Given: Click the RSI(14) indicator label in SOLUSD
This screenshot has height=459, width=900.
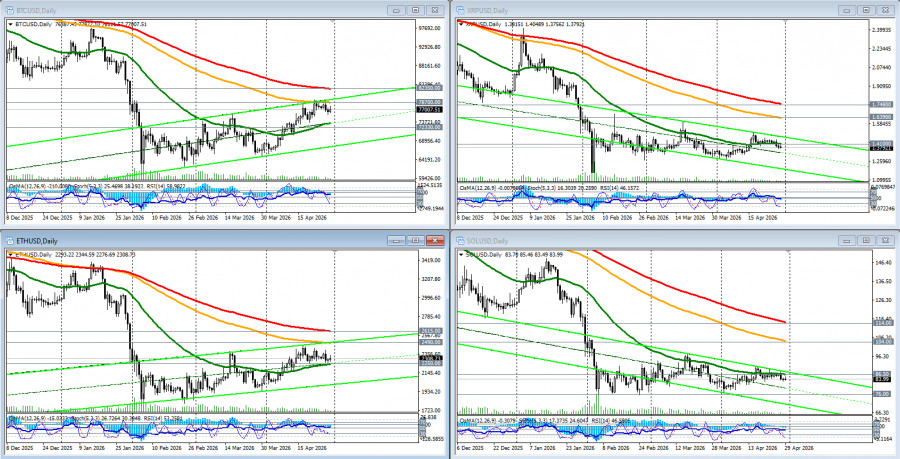Looking at the screenshot, I should pyautogui.click(x=600, y=421).
